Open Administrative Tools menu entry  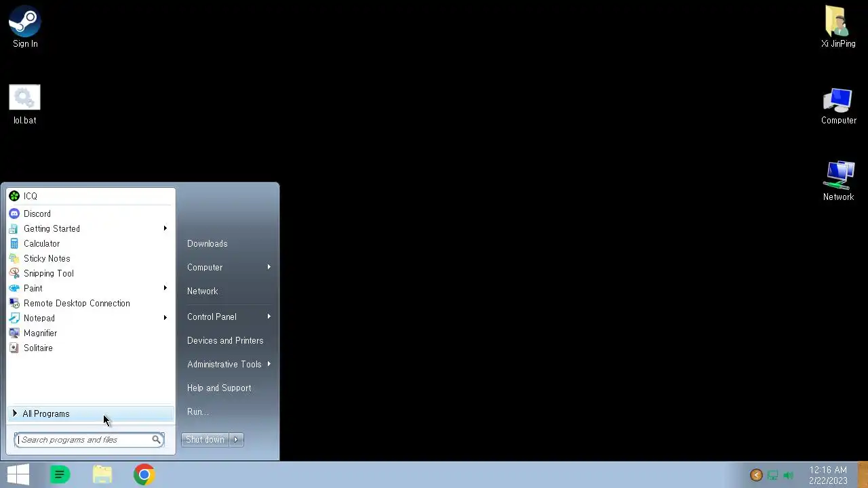[x=224, y=364]
